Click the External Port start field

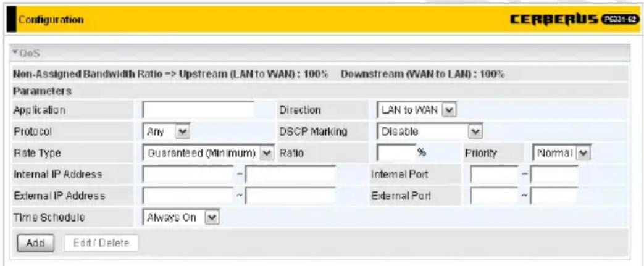(x=494, y=196)
